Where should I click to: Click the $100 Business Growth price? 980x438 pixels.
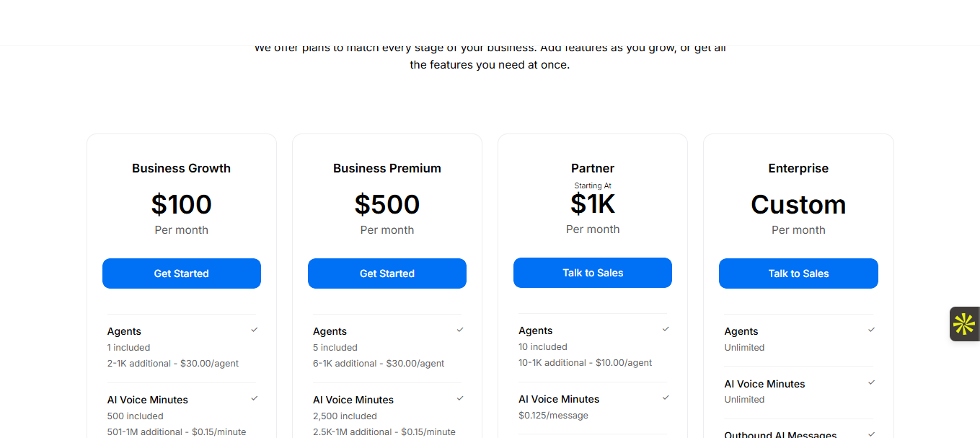181,205
